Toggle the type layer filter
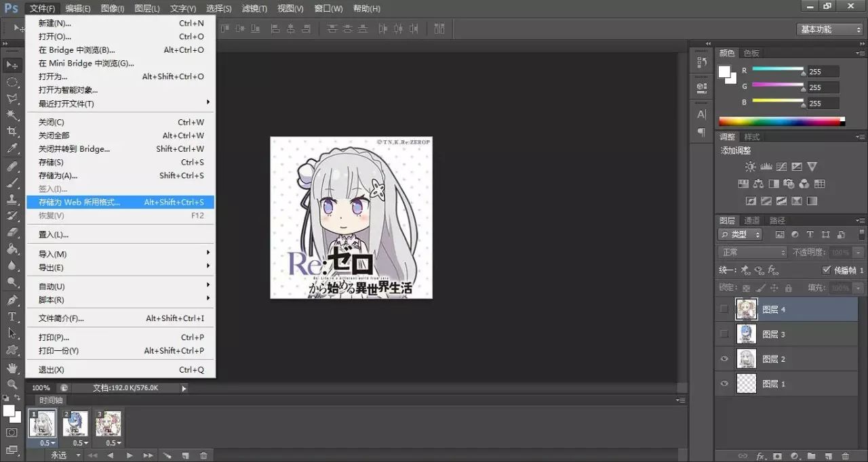 pos(810,234)
